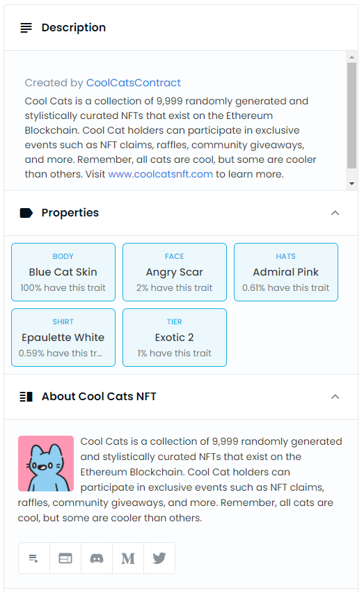Click the description scrollbar down arrow
This screenshot has height=593, width=364.
point(352,184)
